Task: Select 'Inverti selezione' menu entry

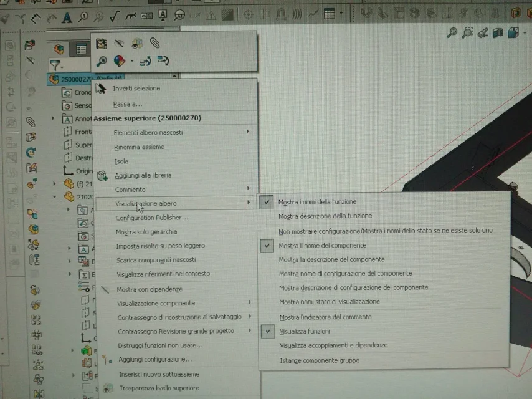Action: (136, 89)
